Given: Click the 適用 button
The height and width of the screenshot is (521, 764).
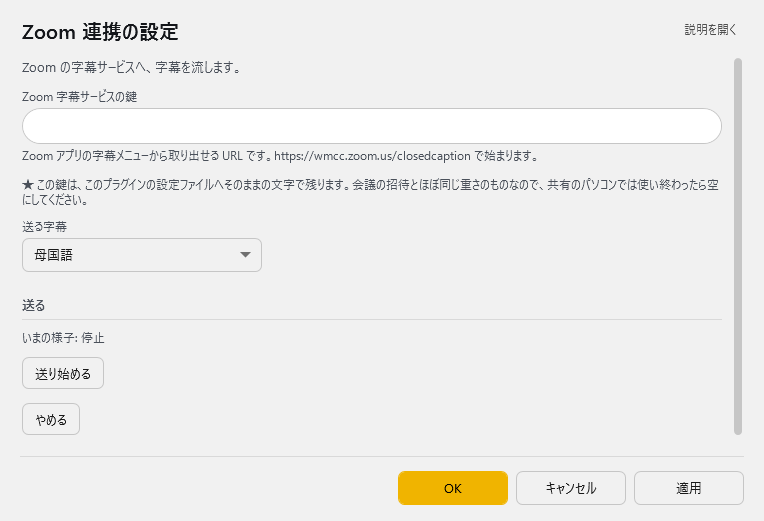Looking at the screenshot, I should pos(688,488).
